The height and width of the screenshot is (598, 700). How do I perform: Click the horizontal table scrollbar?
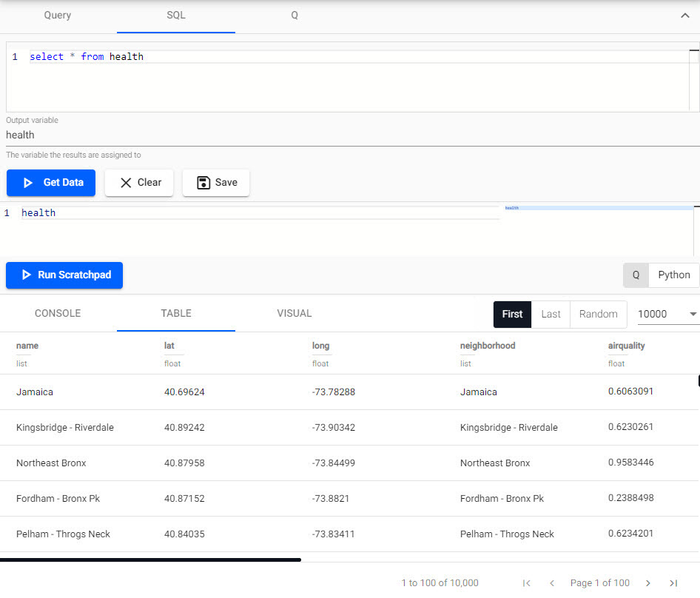(x=150, y=560)
